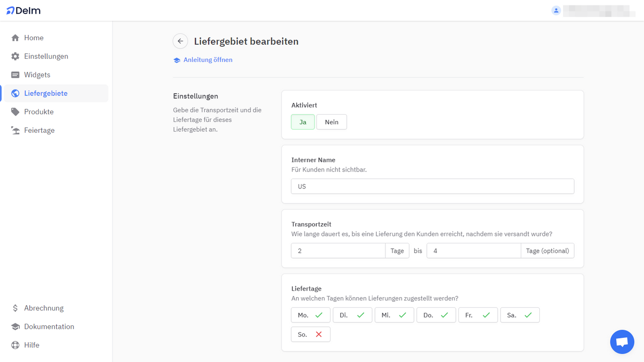Open Home in the sidebar

55,38
